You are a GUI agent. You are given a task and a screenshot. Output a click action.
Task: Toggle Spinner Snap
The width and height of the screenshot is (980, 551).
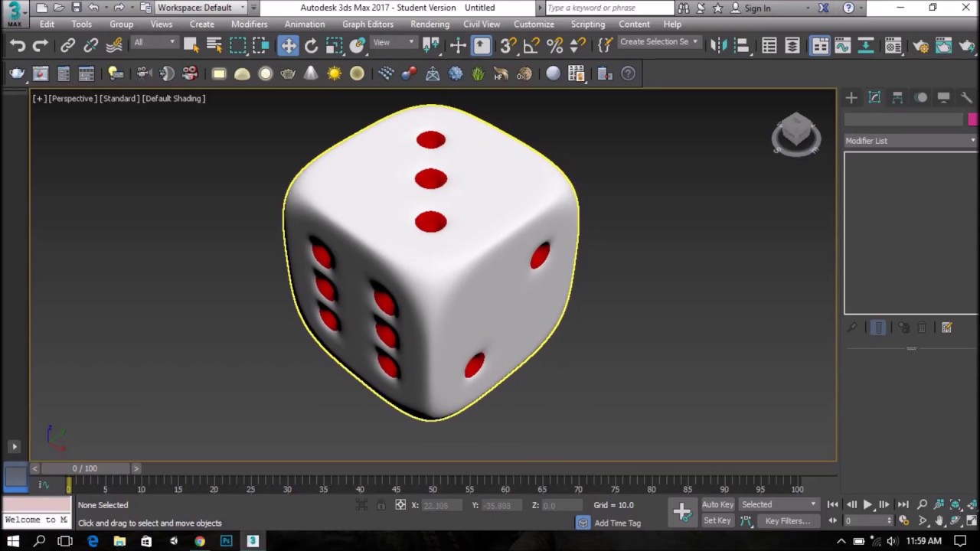point(578,46)
